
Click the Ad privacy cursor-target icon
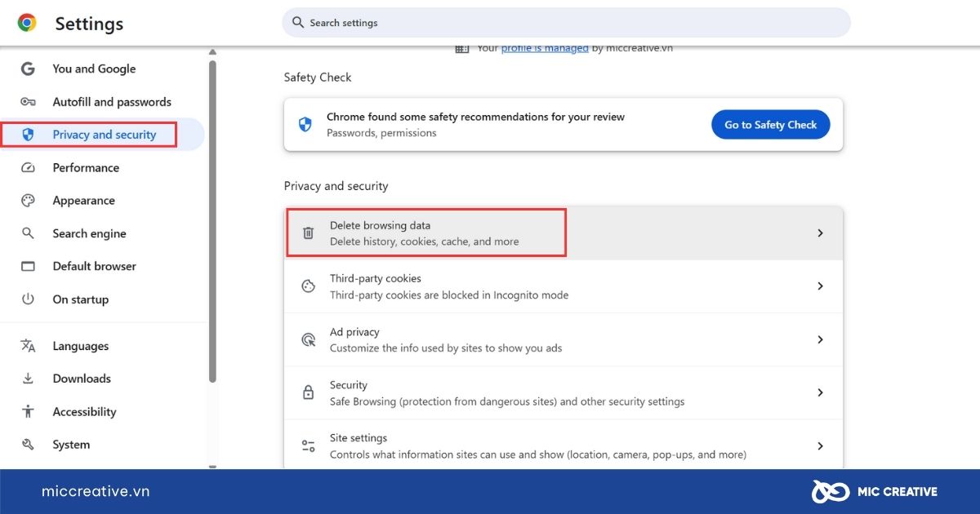click(308, 339)
